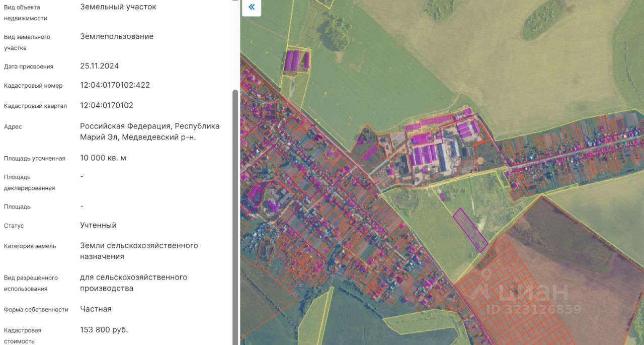Screen dimensions: 644x345
Task: Select cadastral number 12:04:0170102:422
Action: 115,85
